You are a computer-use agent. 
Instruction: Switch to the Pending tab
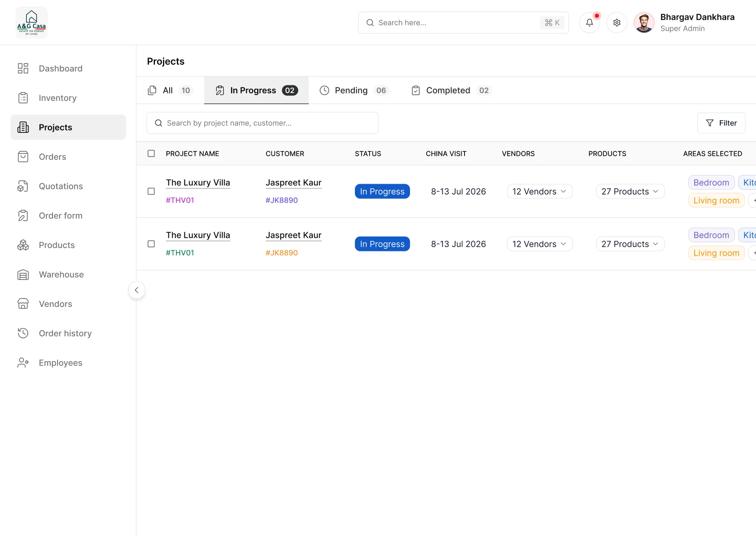pyautogui.click(x=354, y=90)
